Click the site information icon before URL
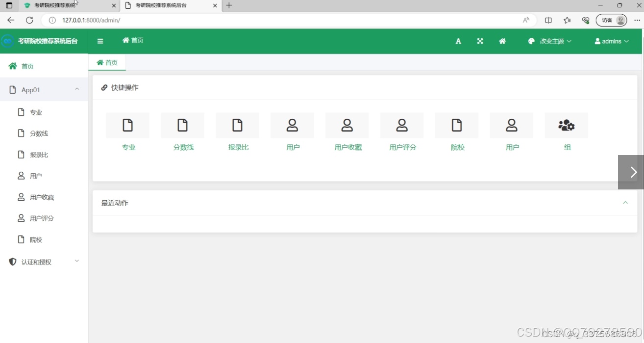The image size is (644, 343). click(x=52, y=20)
